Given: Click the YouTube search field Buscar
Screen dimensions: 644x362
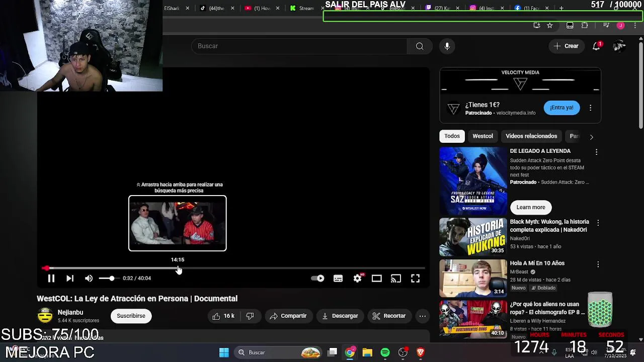Looking at the screenshot, I should click(x=299, y=46).
